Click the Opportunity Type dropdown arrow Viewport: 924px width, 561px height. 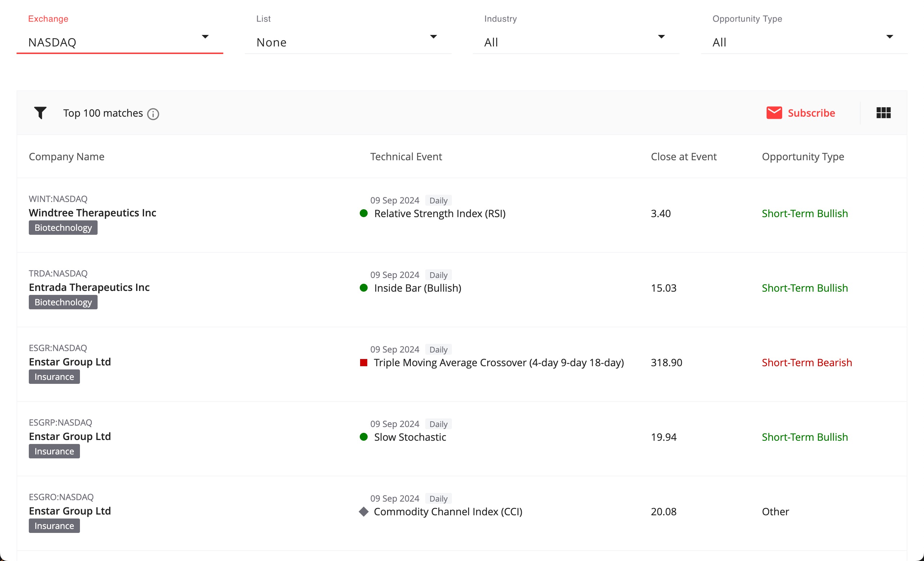(x=889, y=37)
